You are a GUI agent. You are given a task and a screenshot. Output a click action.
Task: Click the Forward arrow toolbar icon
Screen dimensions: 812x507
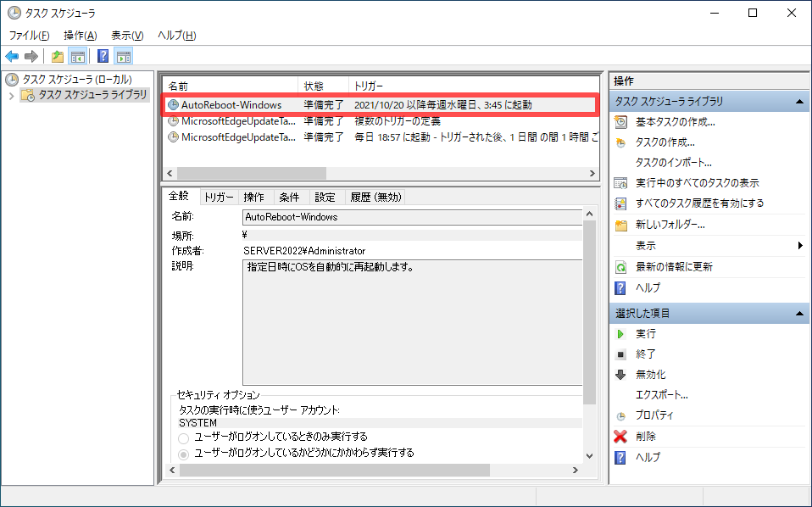[31, 56]
